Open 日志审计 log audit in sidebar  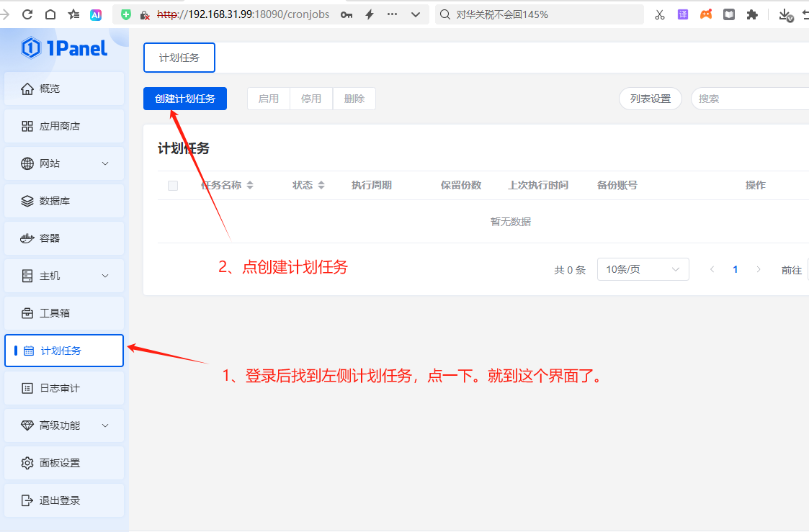pyautogui.click(x=64, y=388)
